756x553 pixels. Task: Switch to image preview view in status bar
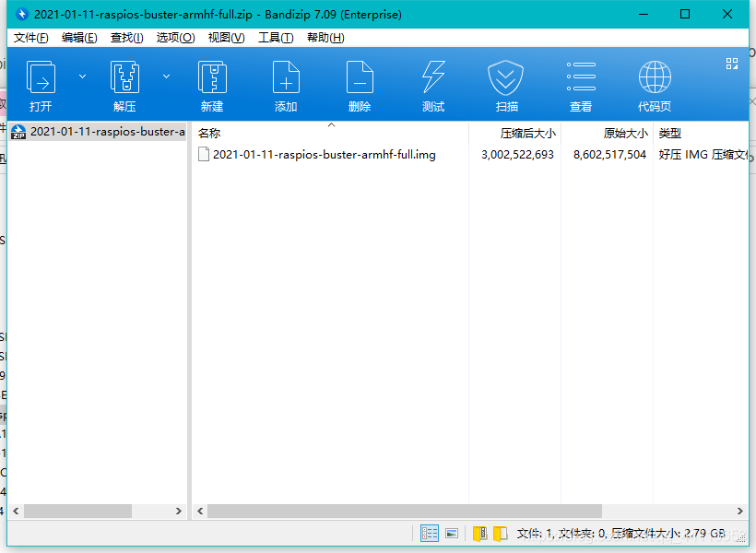pyautogui.click(x=452, y=534)
